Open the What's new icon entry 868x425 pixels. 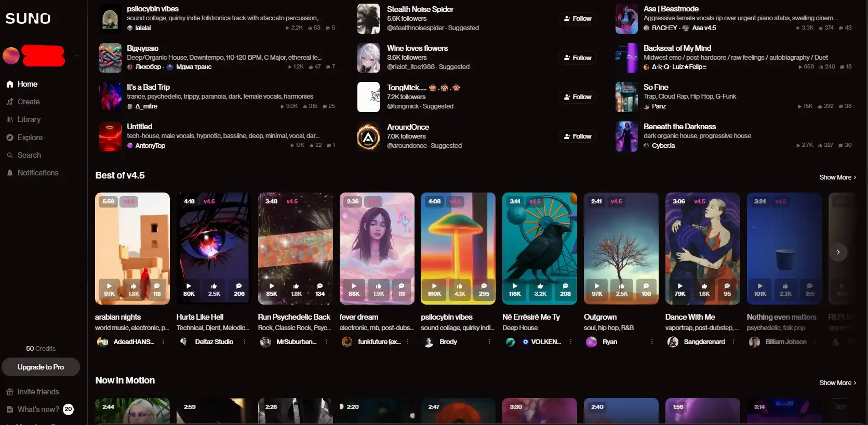pyautogui.click(x=10, y=409)
